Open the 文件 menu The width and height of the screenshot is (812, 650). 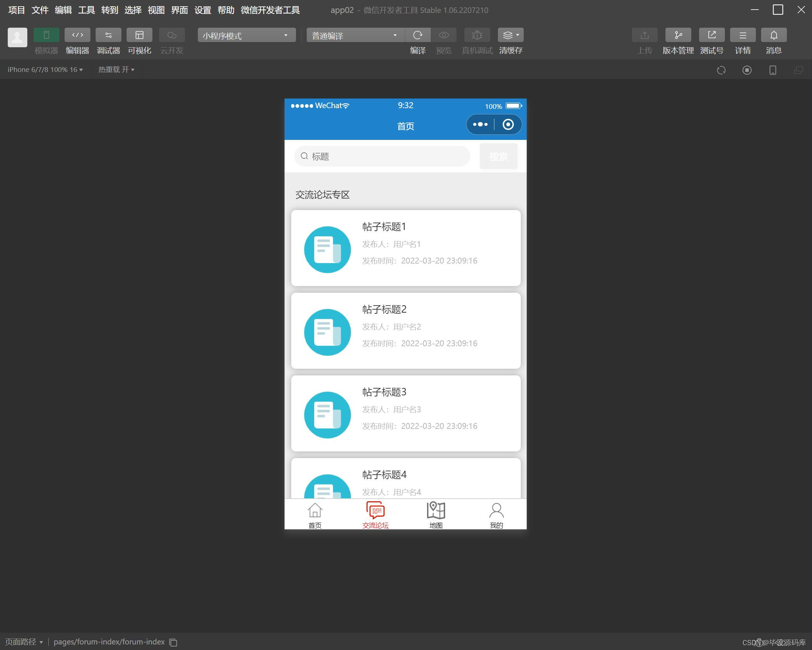point(40,10)
